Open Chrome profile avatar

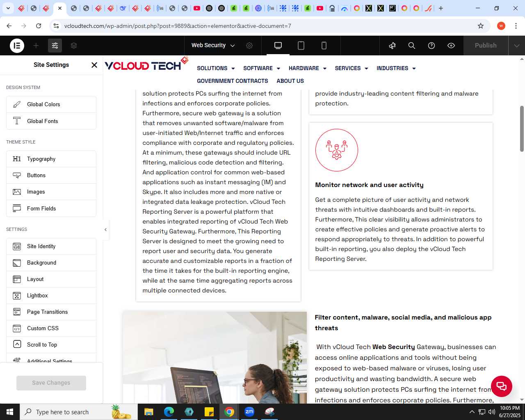[501, 26]
